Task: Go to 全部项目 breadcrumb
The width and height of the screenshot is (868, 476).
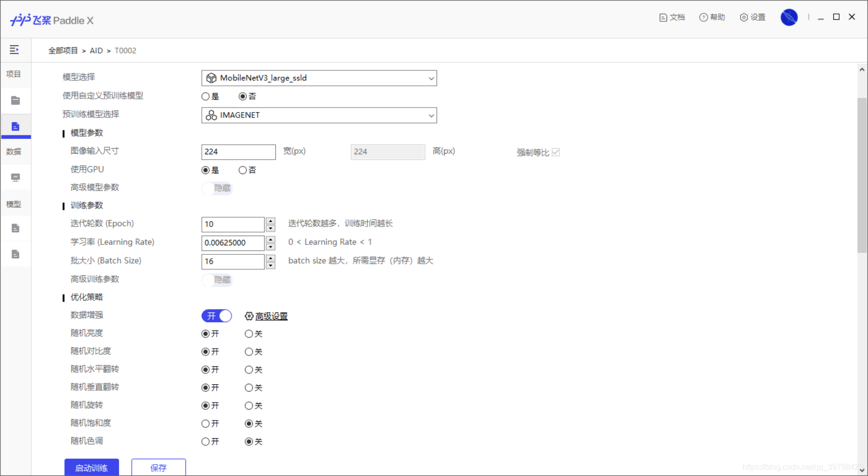Action: pyautogui.click(x=63, y=51)
